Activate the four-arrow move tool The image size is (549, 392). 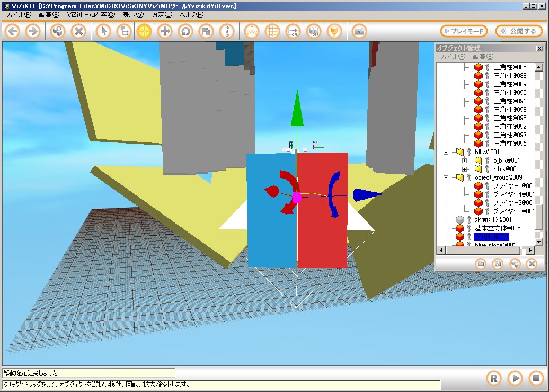point(165,31)
